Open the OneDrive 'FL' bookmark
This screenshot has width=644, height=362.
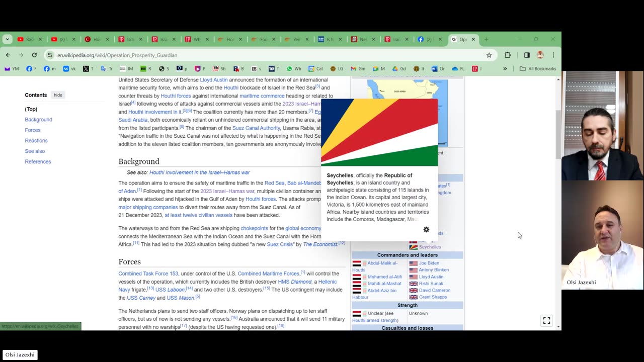(x=458, y=69)
